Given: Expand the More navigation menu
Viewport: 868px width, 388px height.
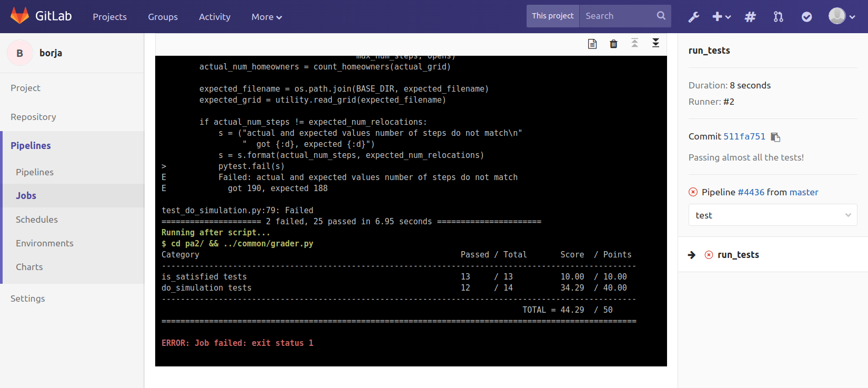Looking at the screenshot, I should (x=266, y=17).
